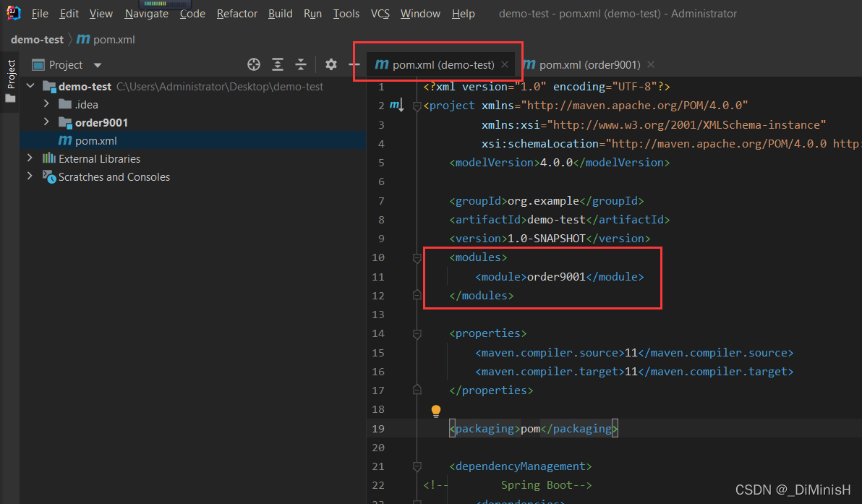This screenshot has width=862, height=504.
Task: Click artifactId value demo-test
Action: point(556,220)
